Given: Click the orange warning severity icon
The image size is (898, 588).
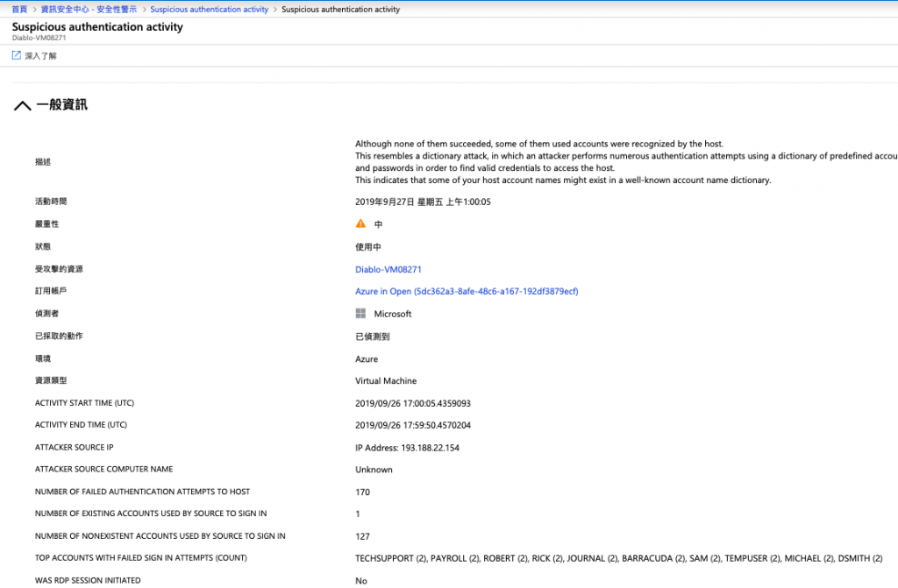Looking at the screenshot, I should point(360,223).
